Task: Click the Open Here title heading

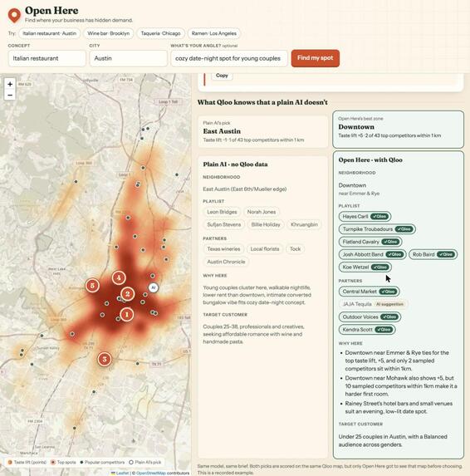Action: [51, 11]
